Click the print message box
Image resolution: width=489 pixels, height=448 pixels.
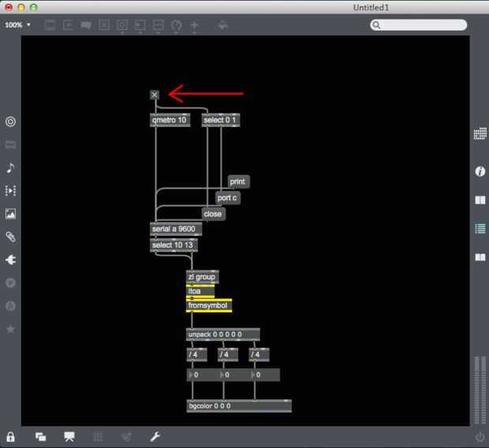[238, 181]
